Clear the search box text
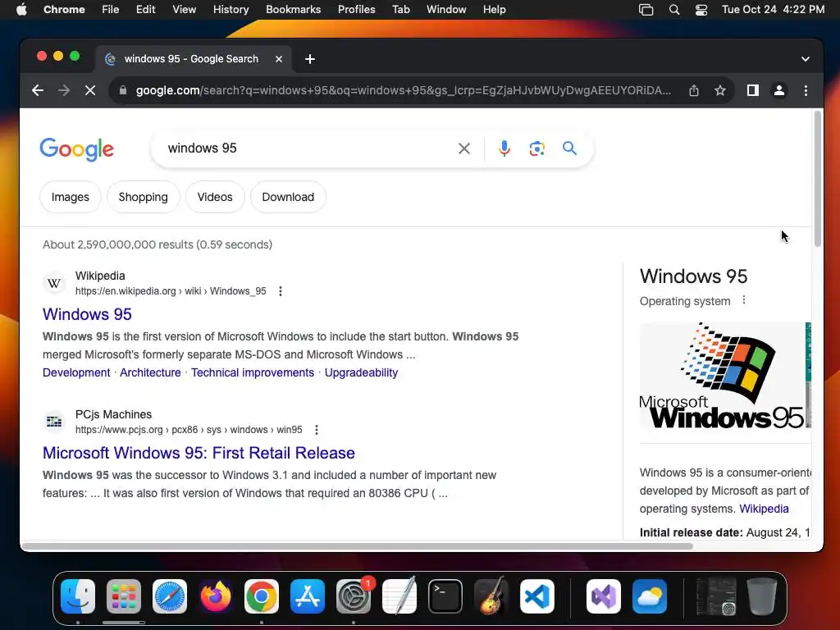The image size is (840, 630). pos(464,148)
